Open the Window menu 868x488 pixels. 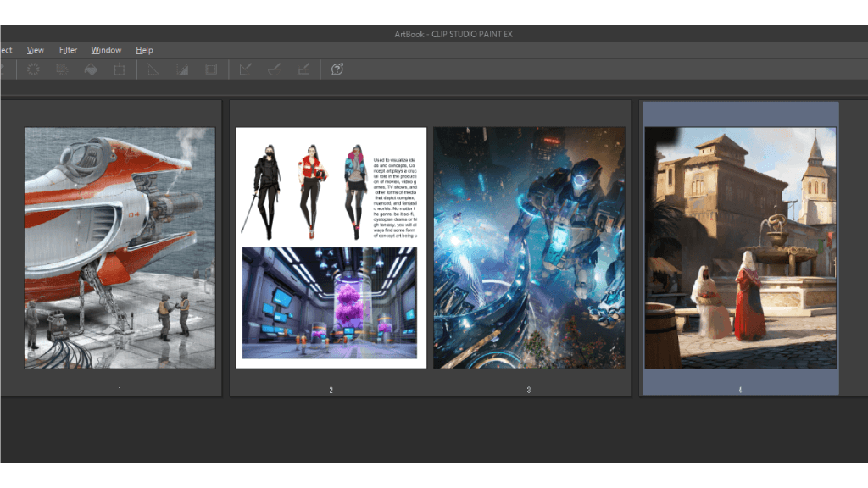coord(106,50)
